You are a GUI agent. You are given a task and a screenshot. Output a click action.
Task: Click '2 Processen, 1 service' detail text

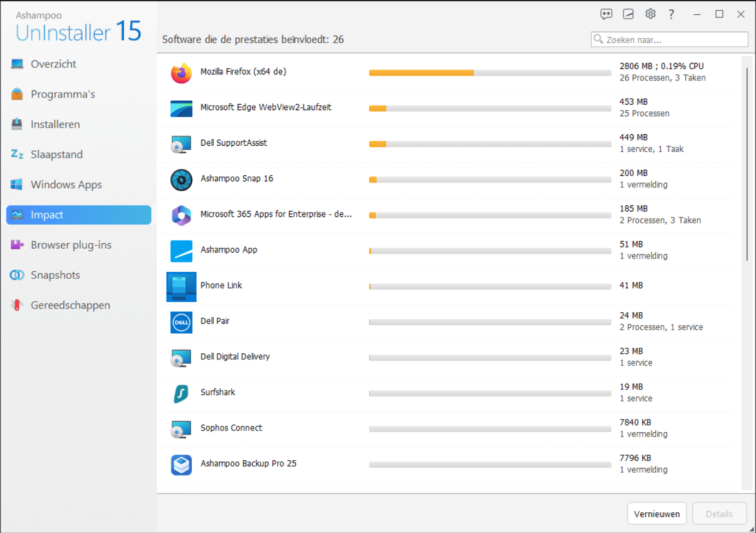click(661, 327)
